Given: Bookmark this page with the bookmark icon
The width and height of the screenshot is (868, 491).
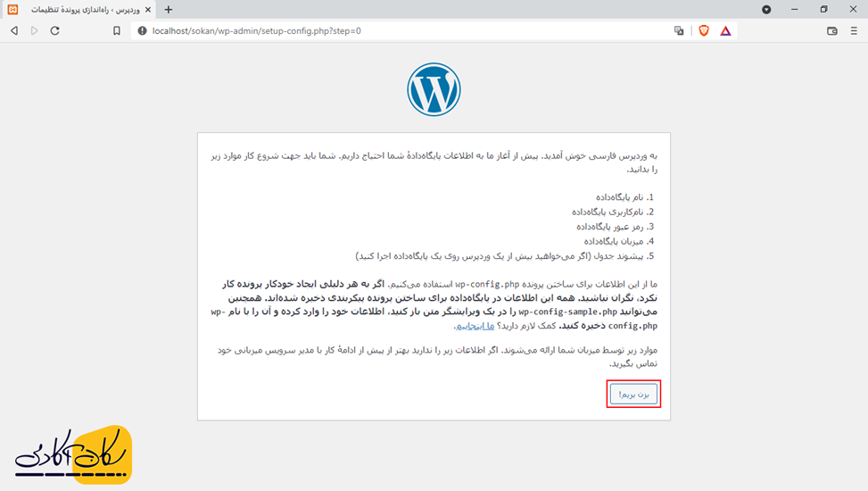Looking at the screenshot, I should (x=116, y=31).
